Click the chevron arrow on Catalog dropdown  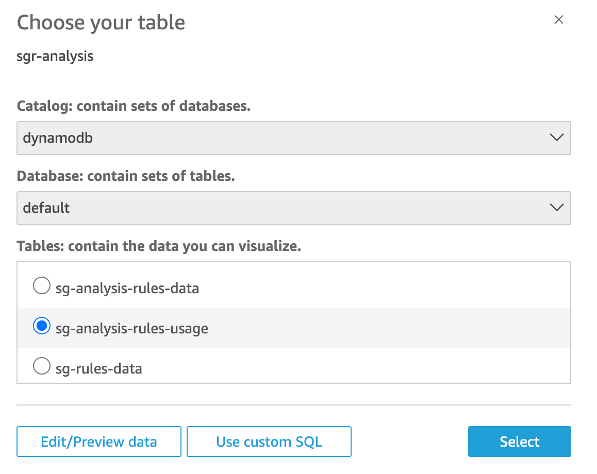pyautogui.click(x=557, y=137)
